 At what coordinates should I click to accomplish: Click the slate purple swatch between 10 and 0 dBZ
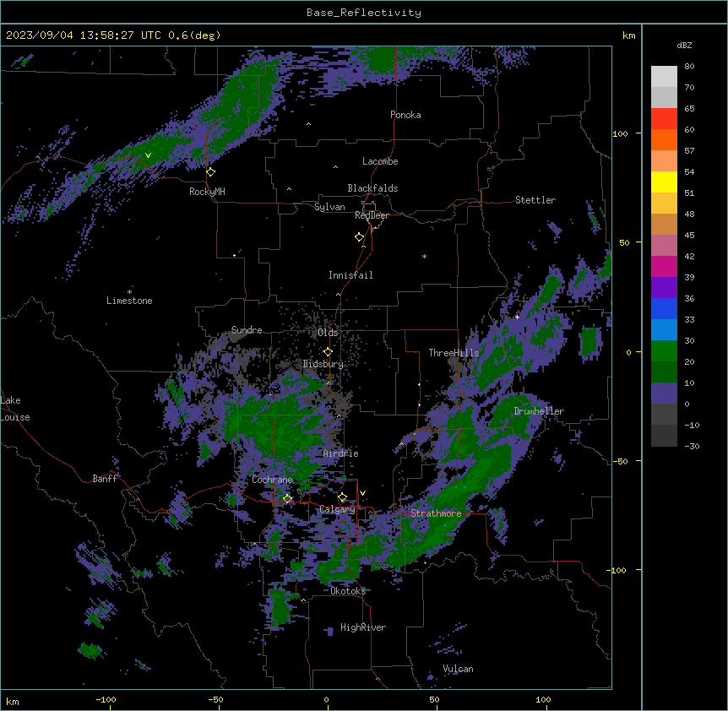click(664, 393)
